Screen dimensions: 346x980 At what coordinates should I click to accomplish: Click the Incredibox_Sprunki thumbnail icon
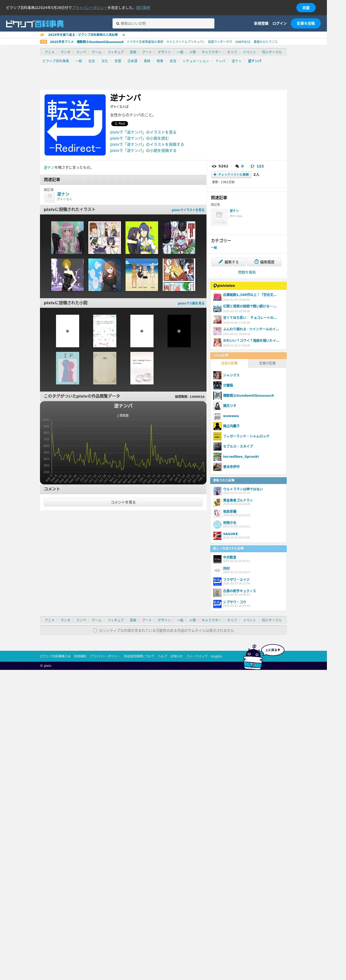point(217,456)
